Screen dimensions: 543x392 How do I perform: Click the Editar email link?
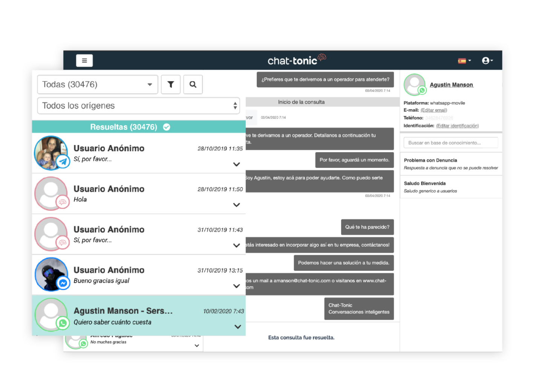pyautogui.click(x=434, y=110)
